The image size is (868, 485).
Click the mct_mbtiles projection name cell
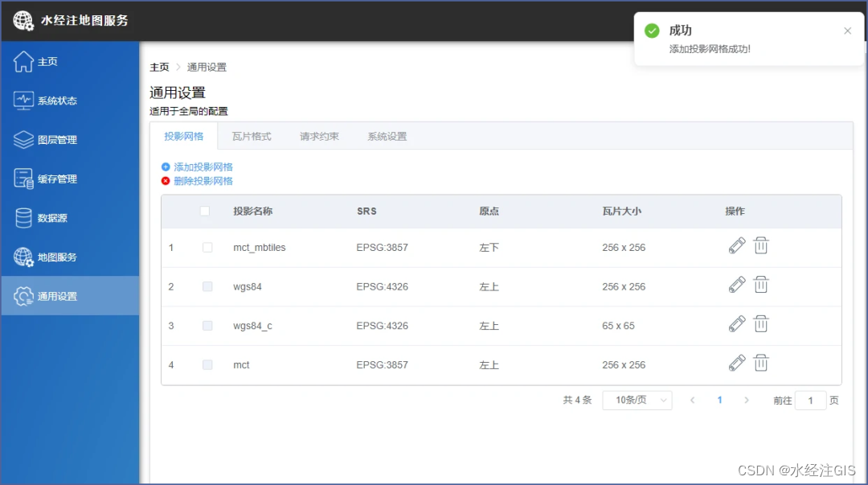point(260,247)
